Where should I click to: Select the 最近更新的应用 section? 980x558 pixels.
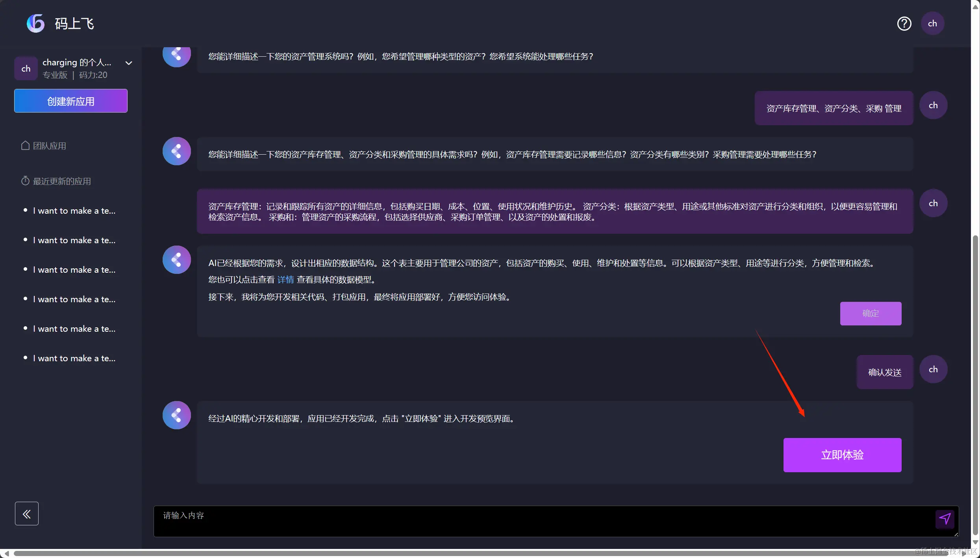point(62,181)
